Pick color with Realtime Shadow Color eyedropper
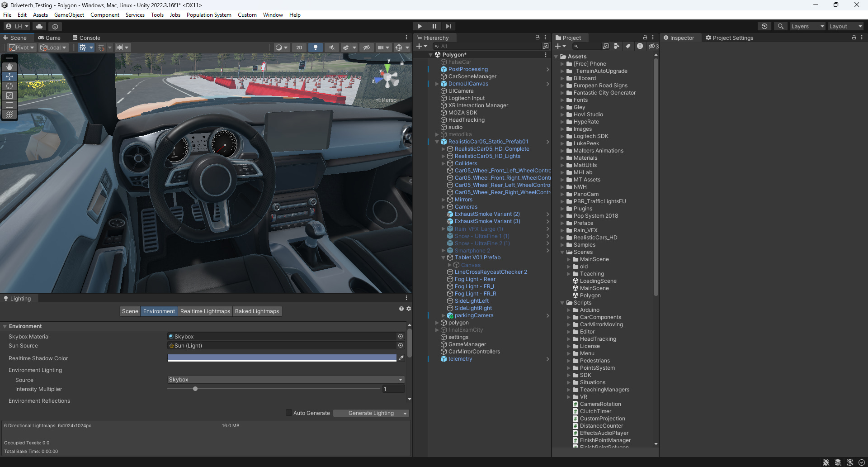Screen dimensions: 868x467 pos(401,358)
